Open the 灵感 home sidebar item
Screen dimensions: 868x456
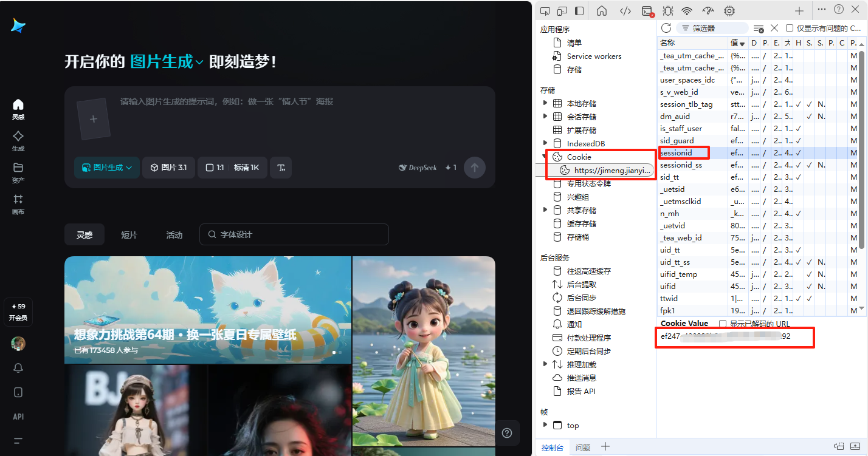pos(18,109)
